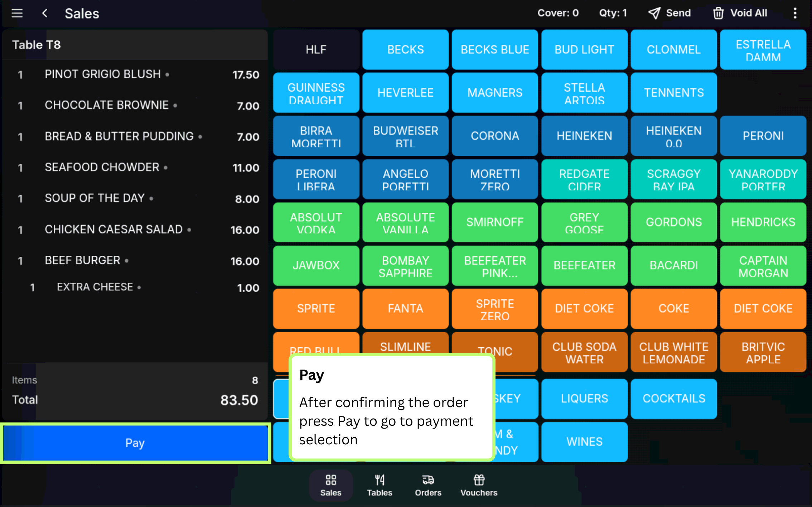The width and height of the screenshot is (812, 507).
Task: Tap the HLF button
Action: pos(316,49)
